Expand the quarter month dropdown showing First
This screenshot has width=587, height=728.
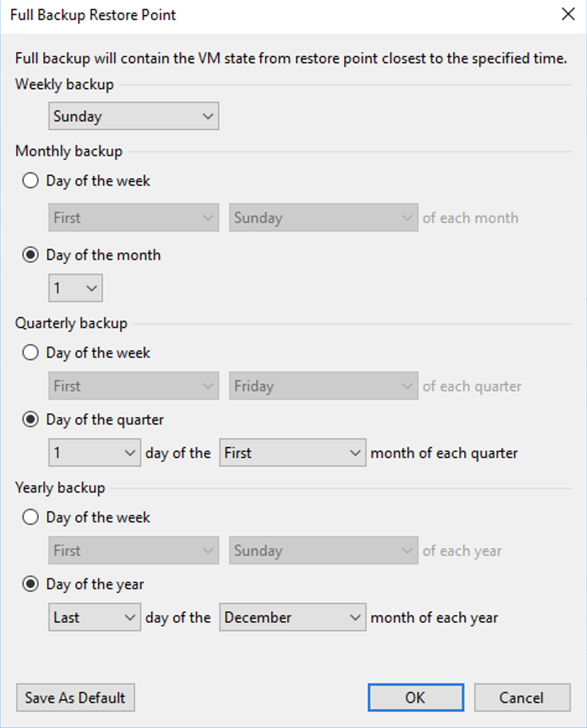(292, 453)
